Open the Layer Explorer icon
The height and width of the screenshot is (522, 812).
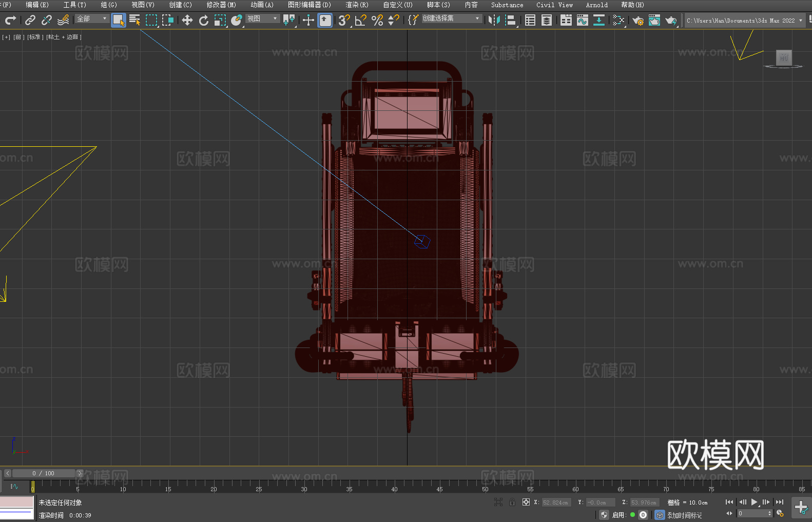[x=547, y=20]
